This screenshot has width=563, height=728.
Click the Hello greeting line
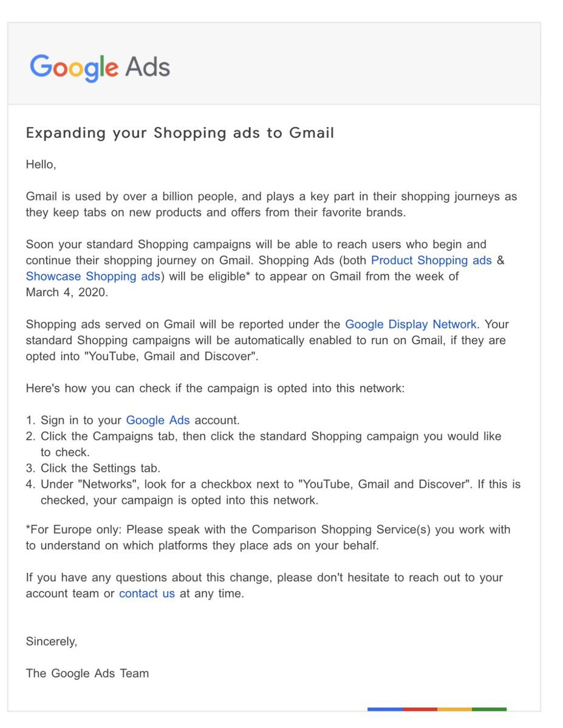41,164
